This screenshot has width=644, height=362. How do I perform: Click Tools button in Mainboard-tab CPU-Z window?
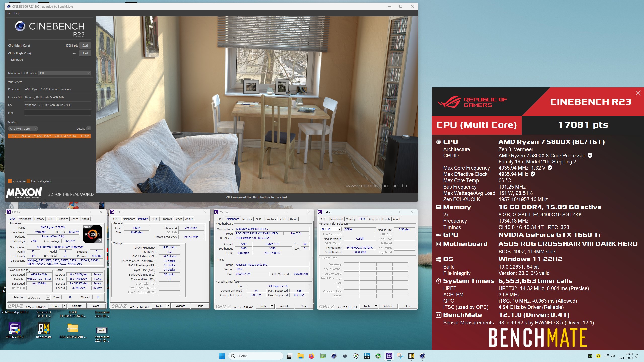(263, 306)
